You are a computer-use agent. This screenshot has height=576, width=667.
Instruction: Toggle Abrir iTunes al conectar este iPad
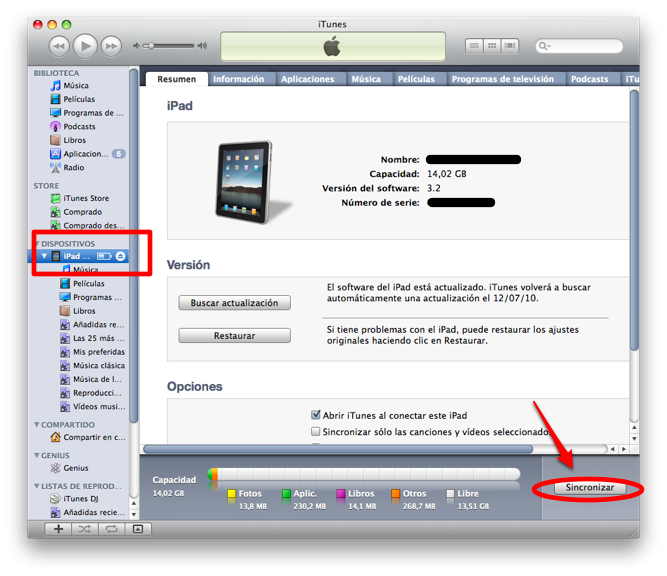pyautogui.click(x=316, y=415)
